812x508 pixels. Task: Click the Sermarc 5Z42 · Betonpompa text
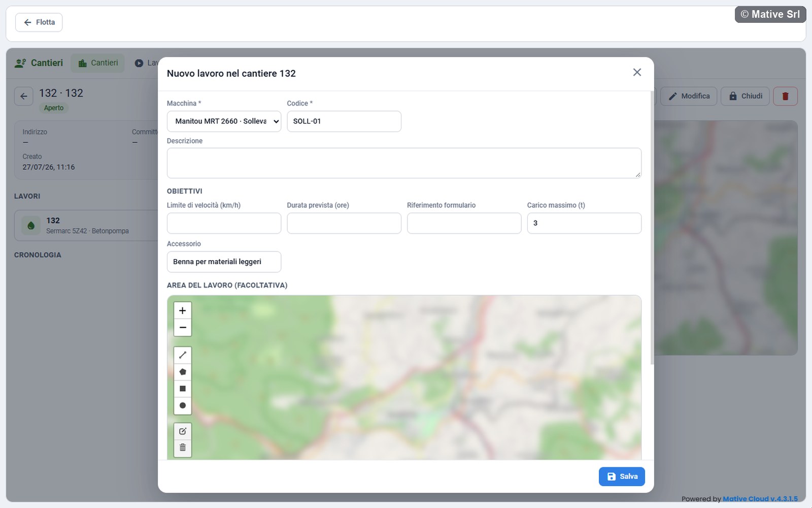(87, 231)
